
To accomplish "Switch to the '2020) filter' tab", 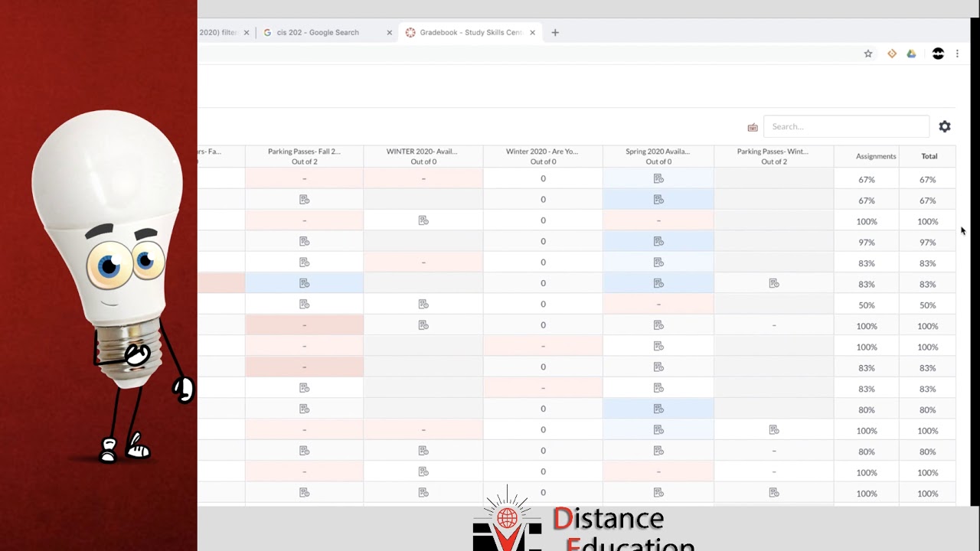I will (218, 32).
